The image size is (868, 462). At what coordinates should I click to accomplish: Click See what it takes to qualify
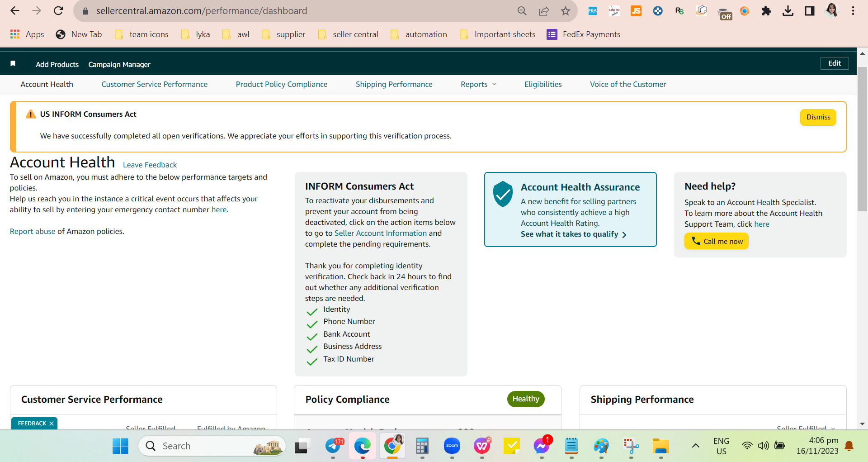point(574,234)
